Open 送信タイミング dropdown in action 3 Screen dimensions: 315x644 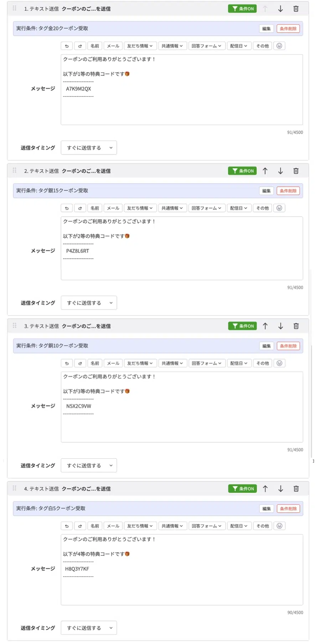pos(89,466)
